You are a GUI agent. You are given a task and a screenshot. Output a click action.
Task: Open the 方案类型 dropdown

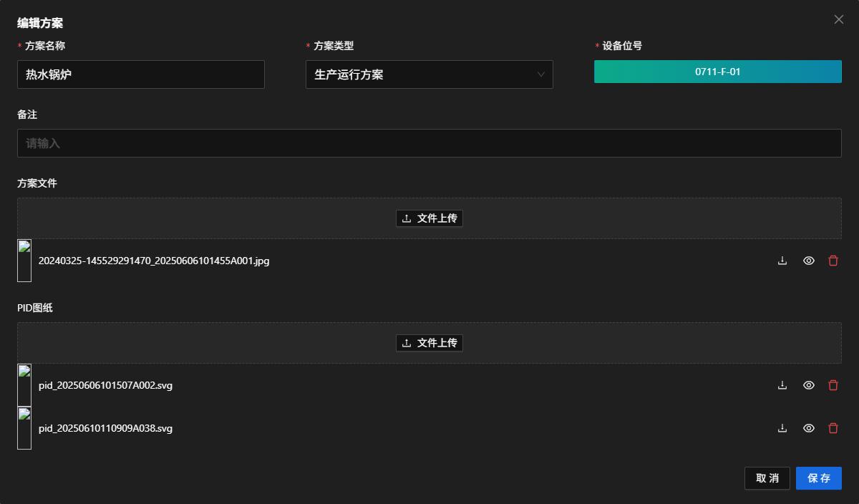click(429, 74)
